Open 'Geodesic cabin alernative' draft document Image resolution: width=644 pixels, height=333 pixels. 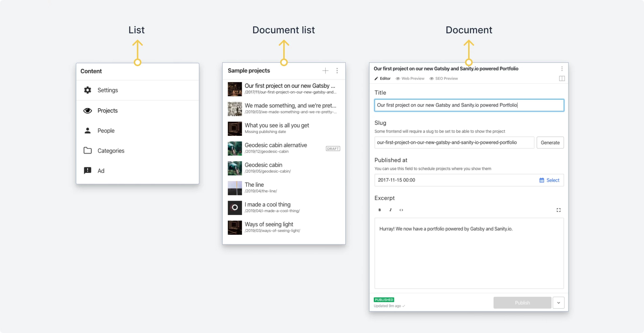pos(284,148)
